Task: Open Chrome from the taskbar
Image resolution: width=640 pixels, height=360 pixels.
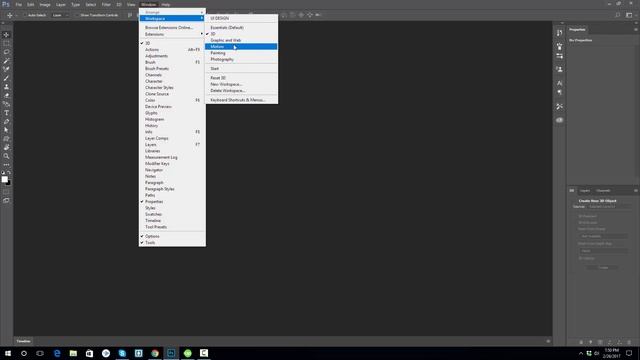Action: click(x=155, y=353)
